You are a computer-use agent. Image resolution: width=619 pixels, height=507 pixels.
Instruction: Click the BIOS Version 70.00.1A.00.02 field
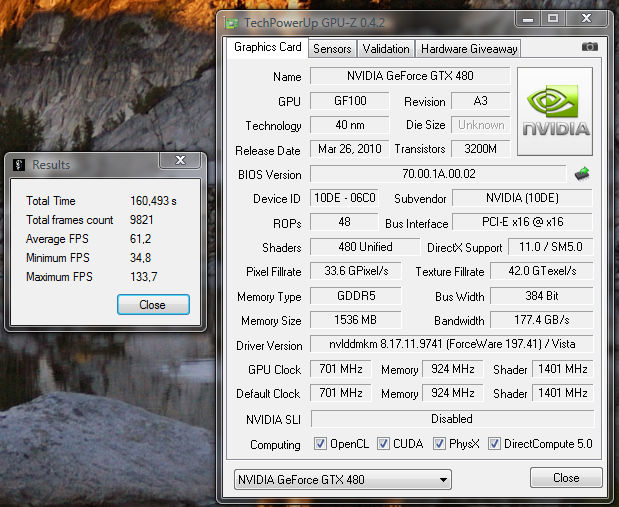pyautogui.click(x=438, y=174)
